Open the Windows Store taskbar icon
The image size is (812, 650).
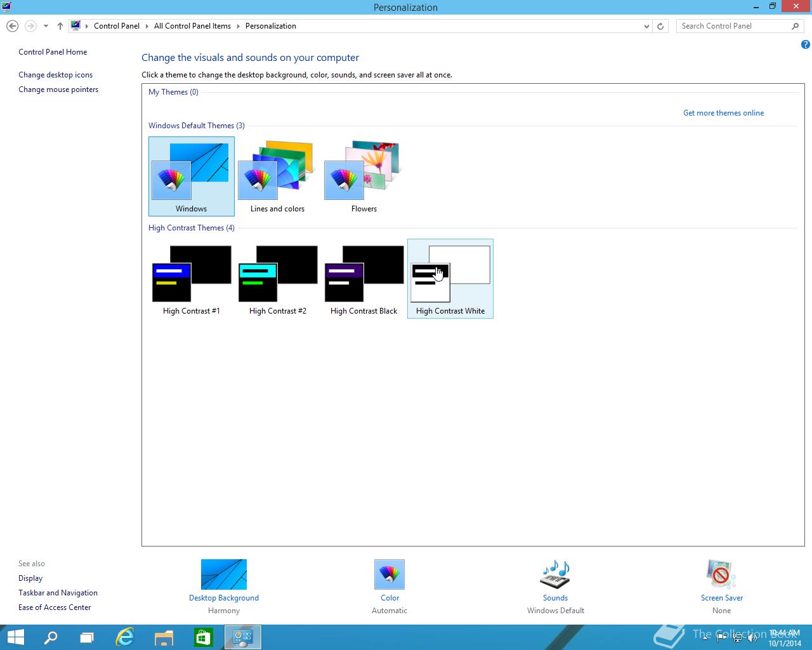pos(204,637)
